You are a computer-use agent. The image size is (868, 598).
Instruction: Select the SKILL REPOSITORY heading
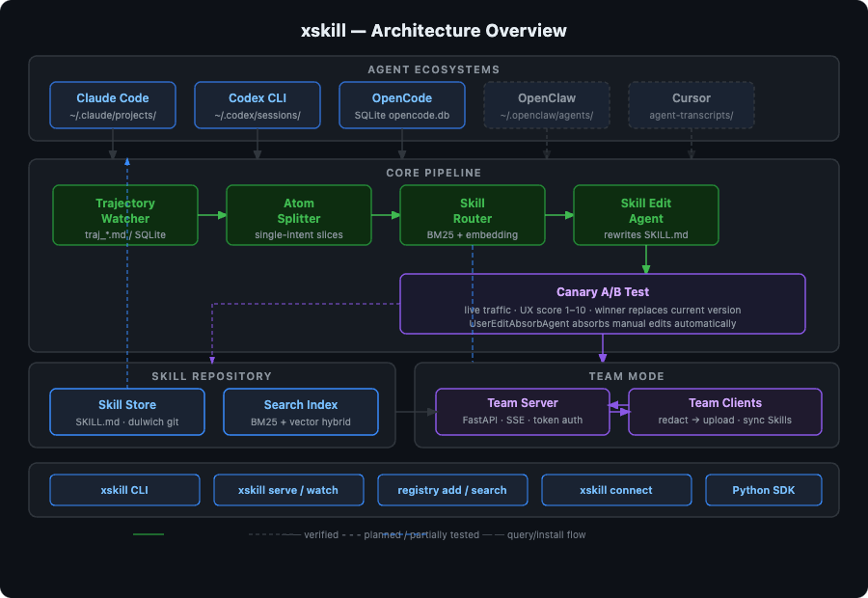click(212, 376)
